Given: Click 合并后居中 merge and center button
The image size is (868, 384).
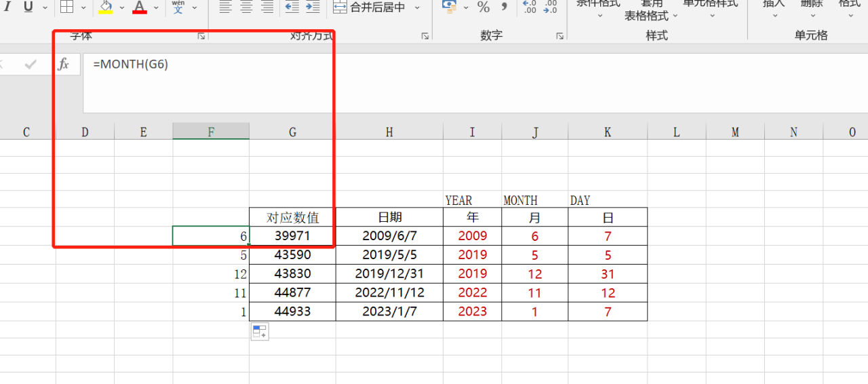Looking at the screenshot, I should pyautogui.click(x=370, y=7).
